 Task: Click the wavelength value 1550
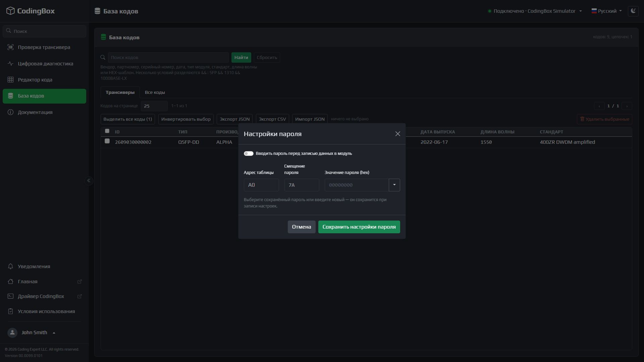point(486,142)
